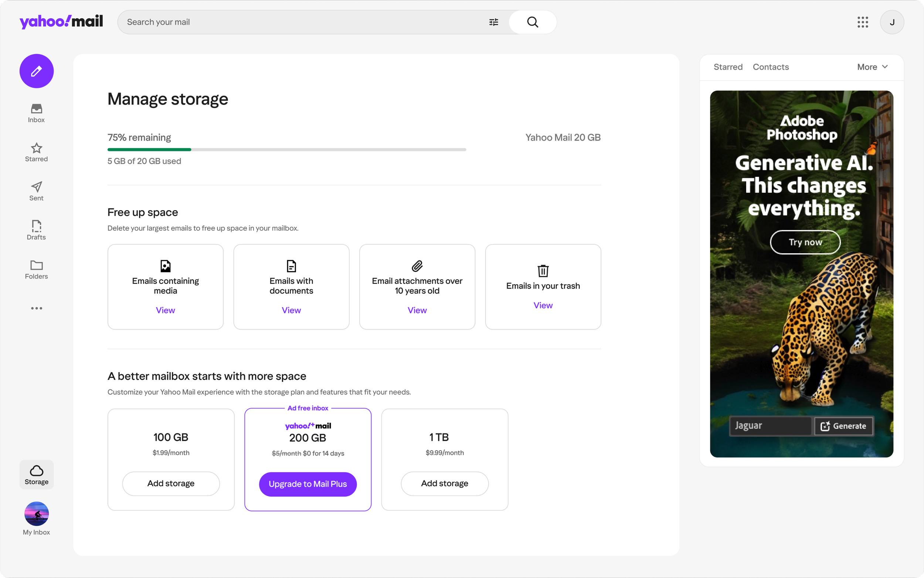Expand the More dropdown in right panel
Viewport: 924px width, 578px height.
(x=872, y=67)
